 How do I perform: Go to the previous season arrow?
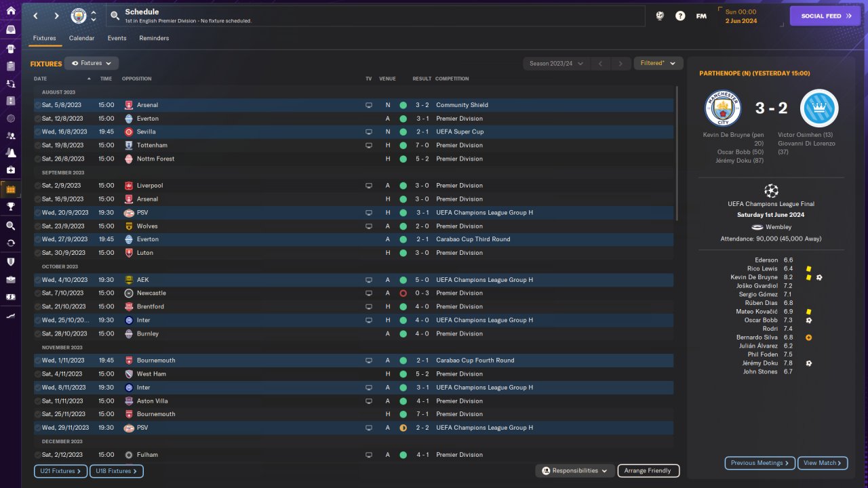pyautogui.click(x=599, y=64)
